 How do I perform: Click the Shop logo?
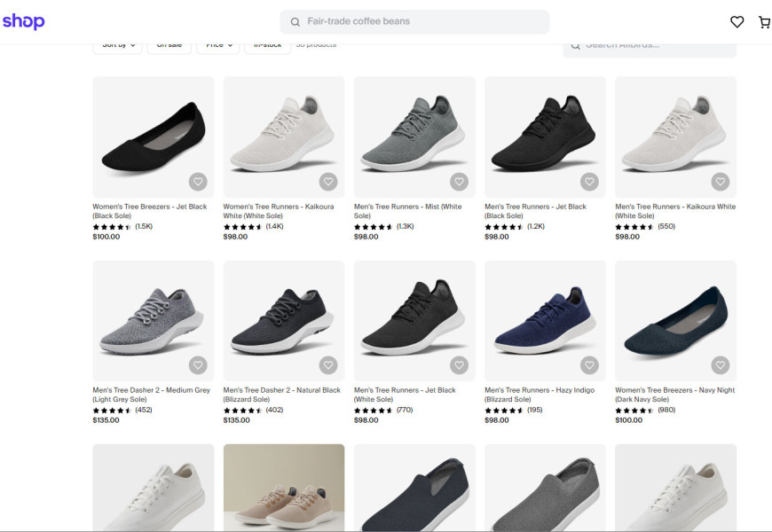click(x=24, y=21)
